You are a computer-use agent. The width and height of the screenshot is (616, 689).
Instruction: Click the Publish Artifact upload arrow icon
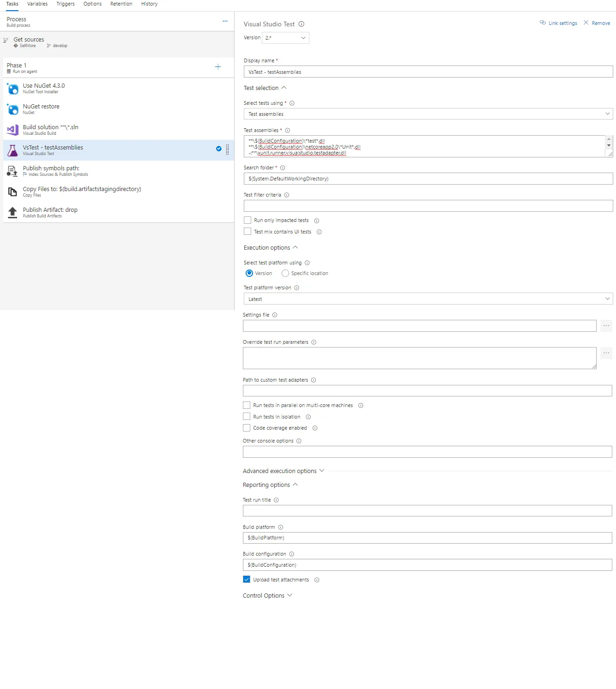pyautogui.click(x=13, y=213)
